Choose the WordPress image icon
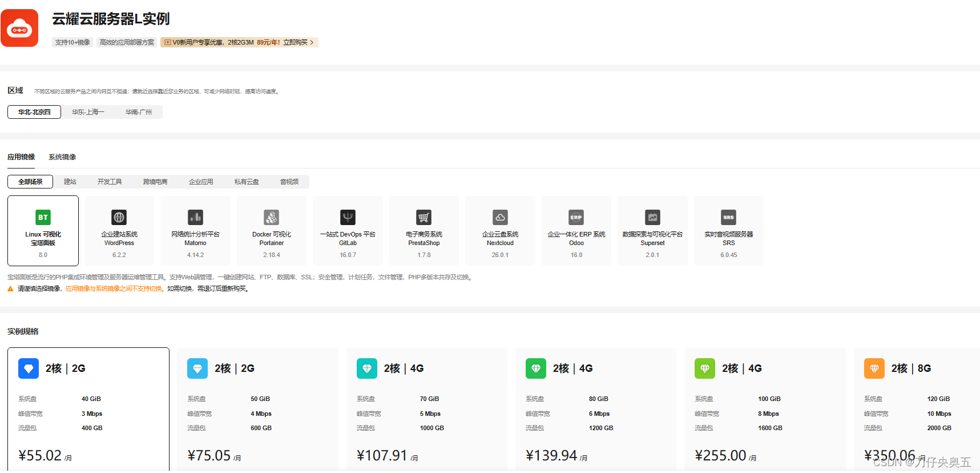Image resolution: width=980 pixels, height=473 pixels. coord(119,217)
